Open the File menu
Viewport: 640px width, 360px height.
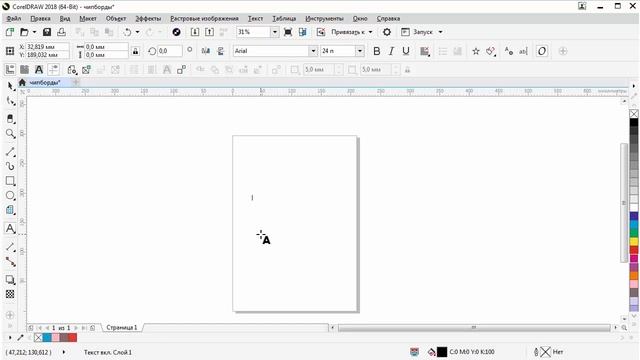(14, 18)
